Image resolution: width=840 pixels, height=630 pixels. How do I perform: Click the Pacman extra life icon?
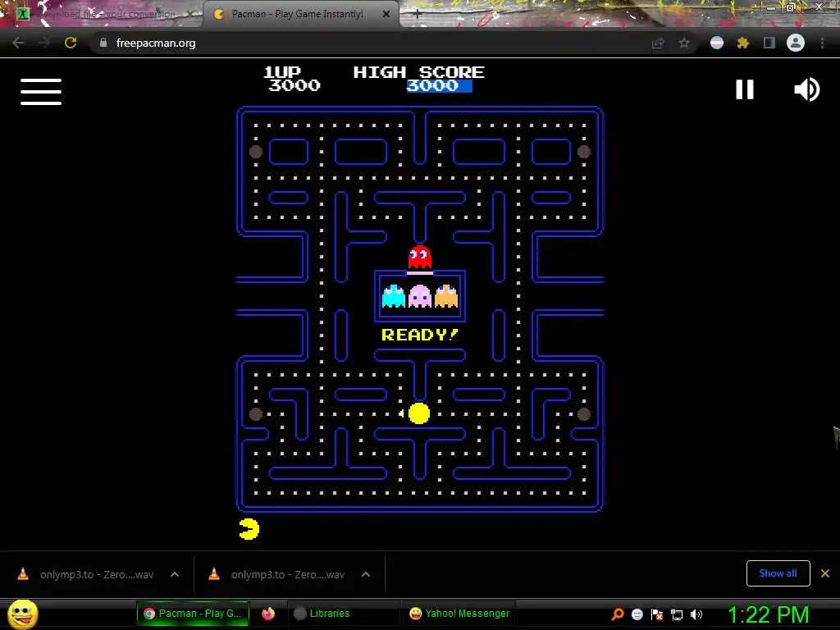point(249,529)
